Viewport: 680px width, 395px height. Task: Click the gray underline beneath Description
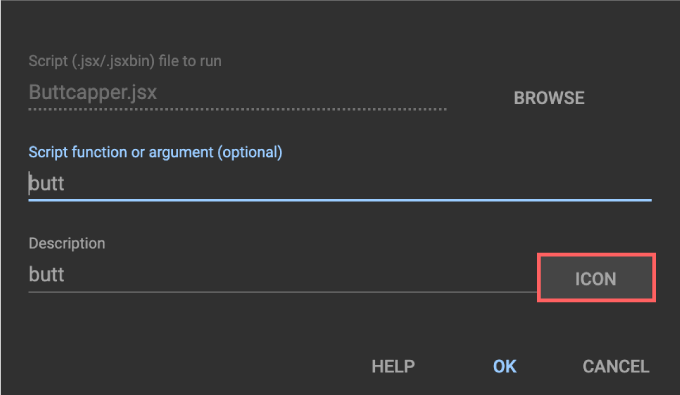(x=282, y=292)
